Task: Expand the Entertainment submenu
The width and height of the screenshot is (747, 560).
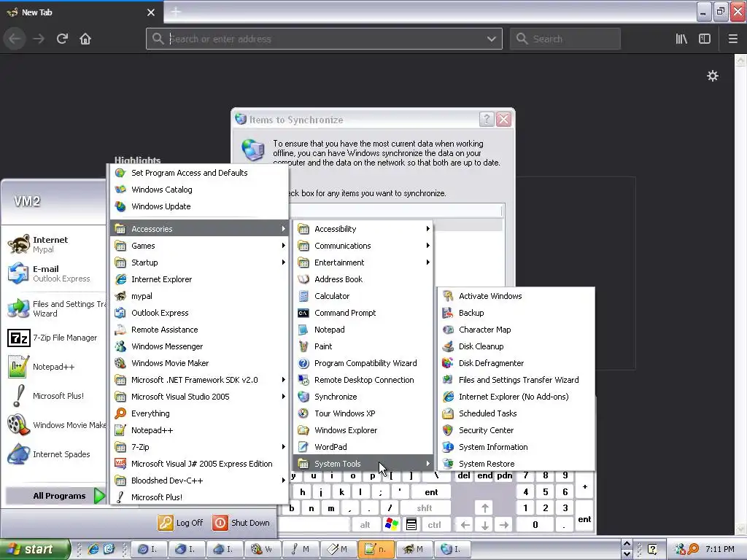Action: point(363,262)
